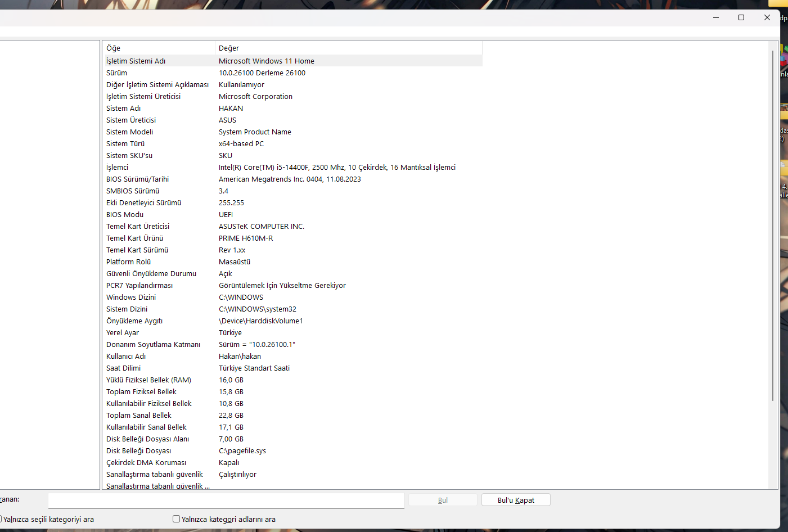Click the 'Bul' search button
This screenshot has width=788, height=532.
click(x=443, y=500)
